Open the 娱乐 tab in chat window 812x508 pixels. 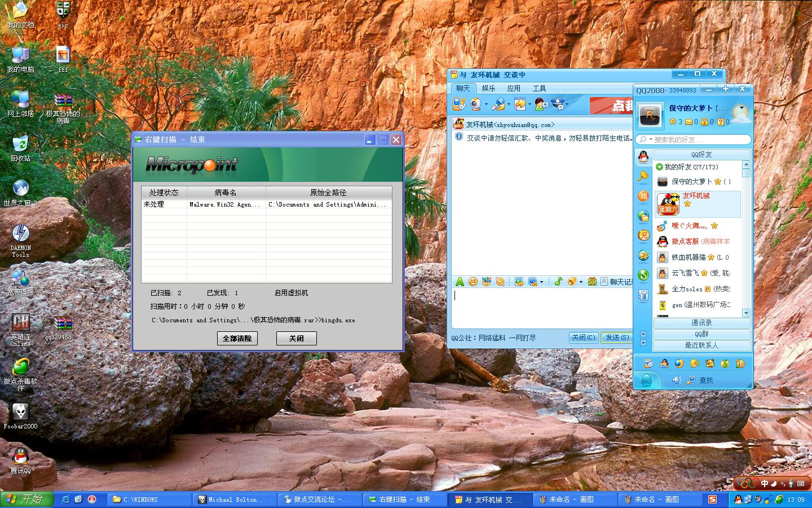coord(488,88)
